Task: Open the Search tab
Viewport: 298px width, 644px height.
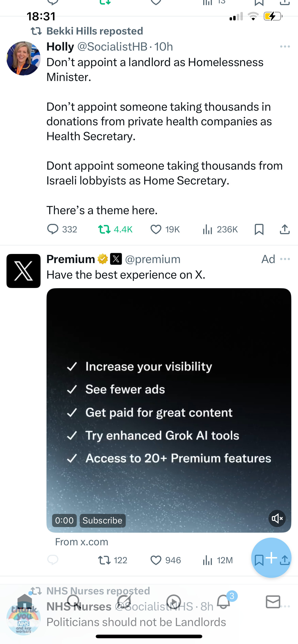Action: tap(74, 602)
